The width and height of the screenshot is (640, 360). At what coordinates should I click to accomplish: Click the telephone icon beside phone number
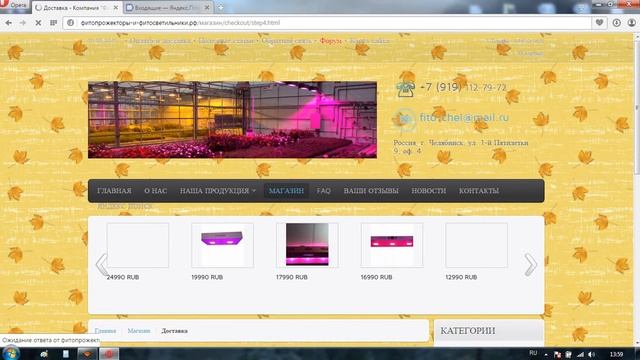tap(405, 89)
